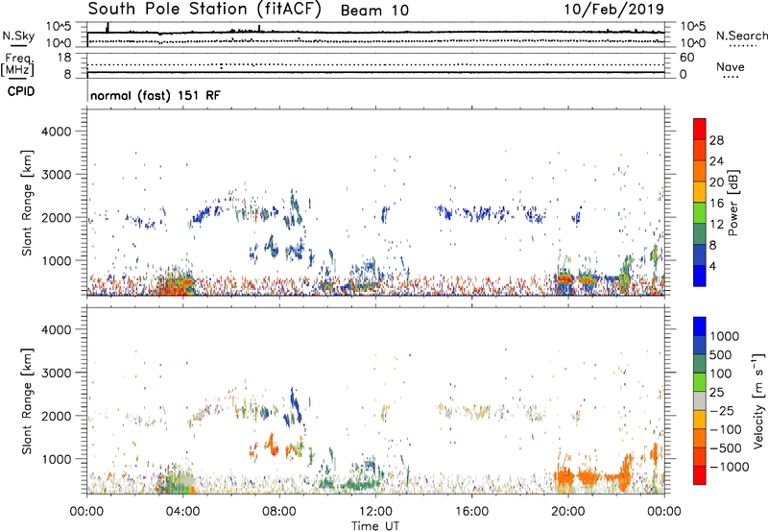
Task: Click the '08:00' time tick label
Action: pos(279,512)
